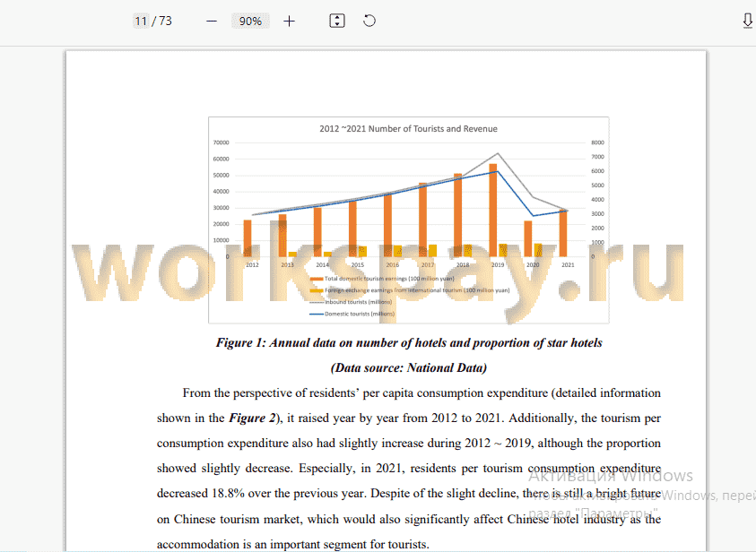Viewport: 756px width, 552px height.
Task: Click the Figure 1 caption text
Action: coord(409,342)
